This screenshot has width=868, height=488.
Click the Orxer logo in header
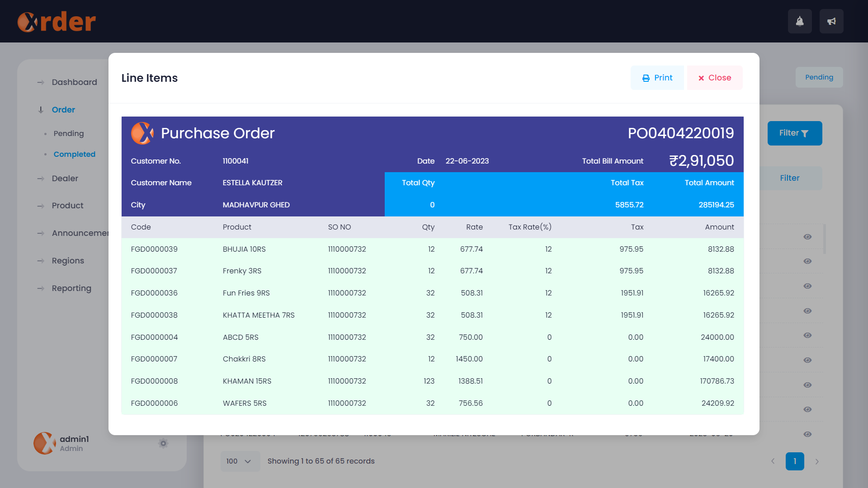[57, 22]
